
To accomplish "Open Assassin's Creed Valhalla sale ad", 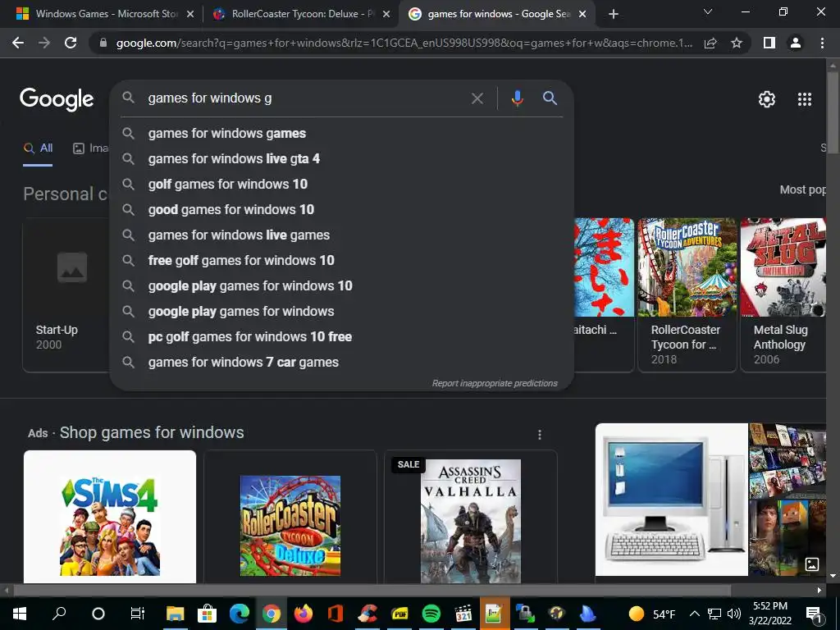I will click(x=470, y=517).
